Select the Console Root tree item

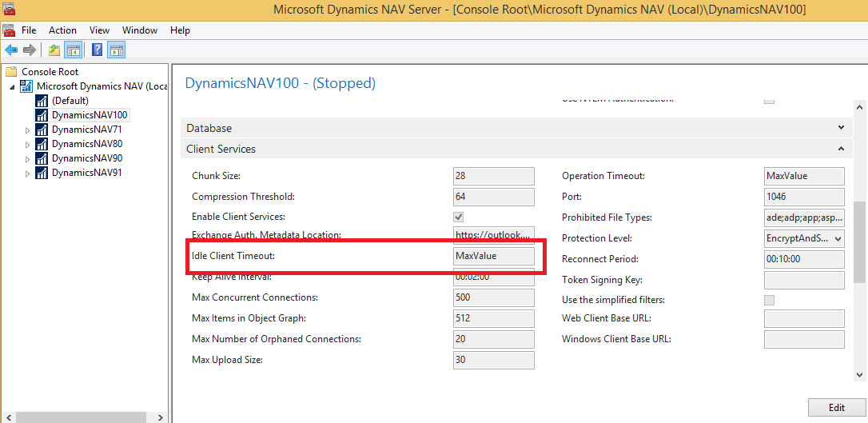(x=50, y=71)
